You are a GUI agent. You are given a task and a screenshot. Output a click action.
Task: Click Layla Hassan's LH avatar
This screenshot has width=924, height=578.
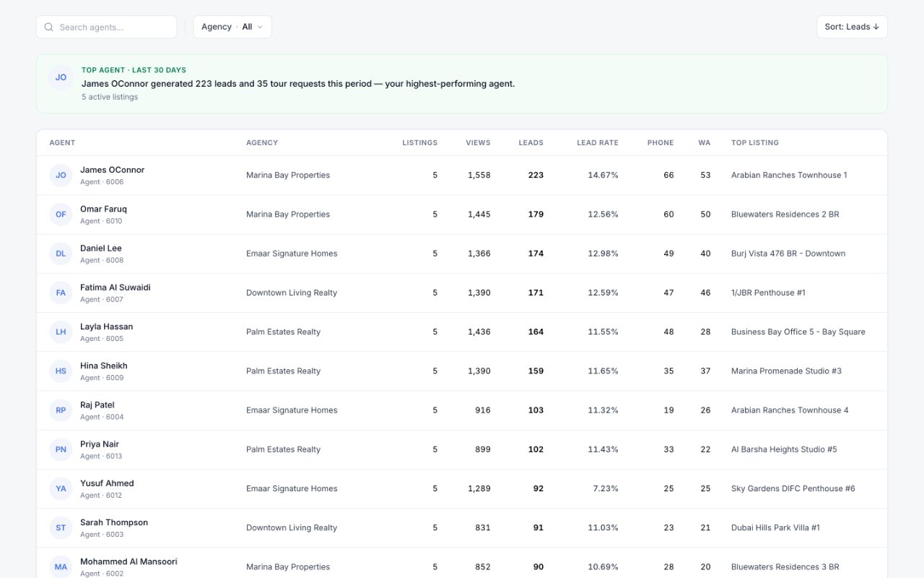[x=61, y=332]
